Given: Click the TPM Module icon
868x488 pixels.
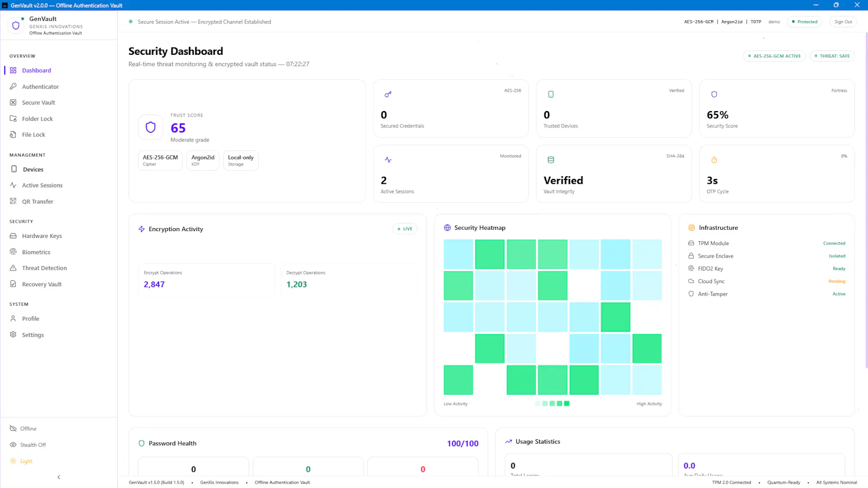Looking at the screenshot, I should pyautogui.click(x=691, y=243).
